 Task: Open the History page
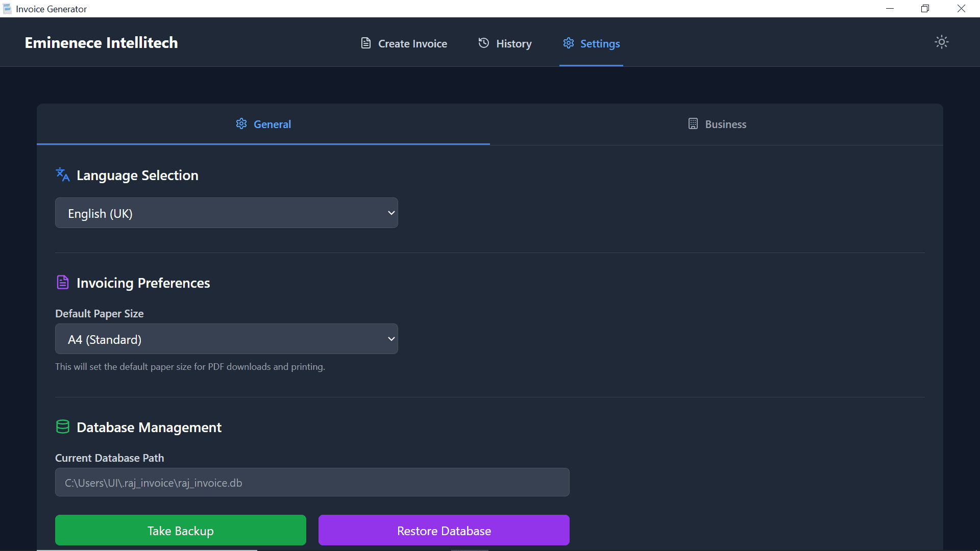(505, 43)
